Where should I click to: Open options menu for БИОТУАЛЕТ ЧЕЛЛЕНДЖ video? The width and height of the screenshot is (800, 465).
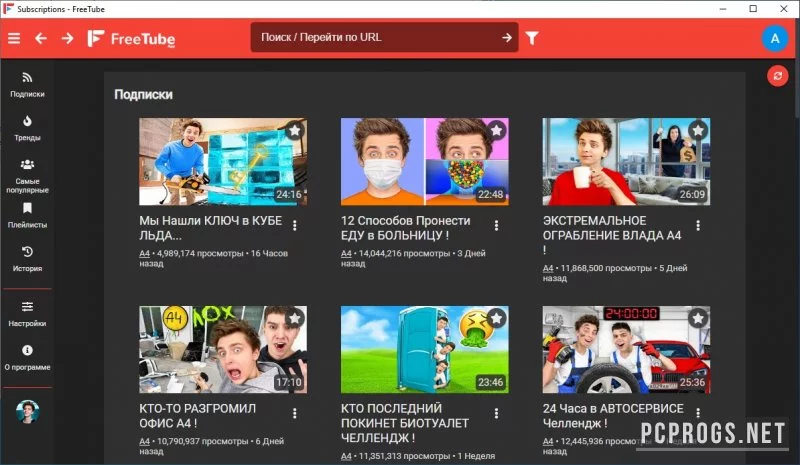point(496,413)
